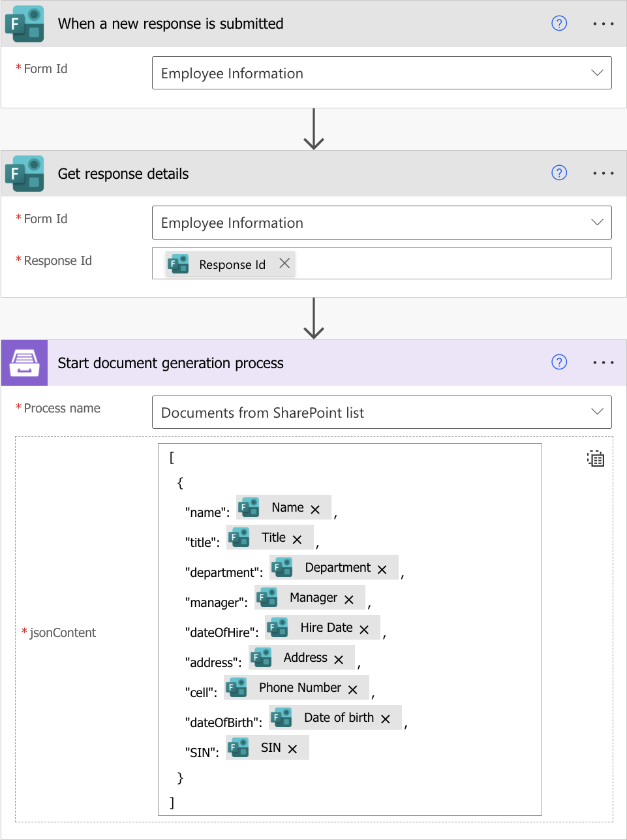
Task: Click the Process name label
Action: pos(62,409)
